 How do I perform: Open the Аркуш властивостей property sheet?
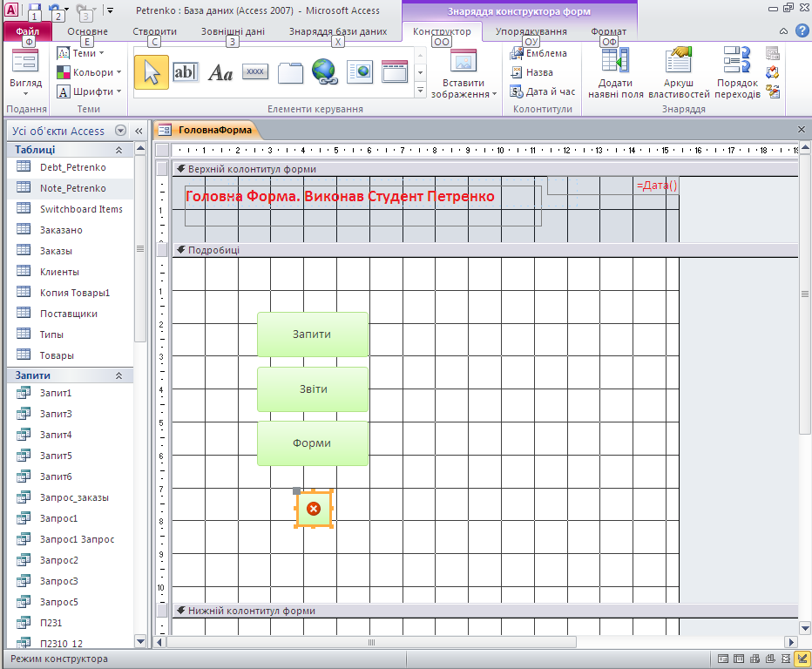pyautogui.click(x=679, y=72)
